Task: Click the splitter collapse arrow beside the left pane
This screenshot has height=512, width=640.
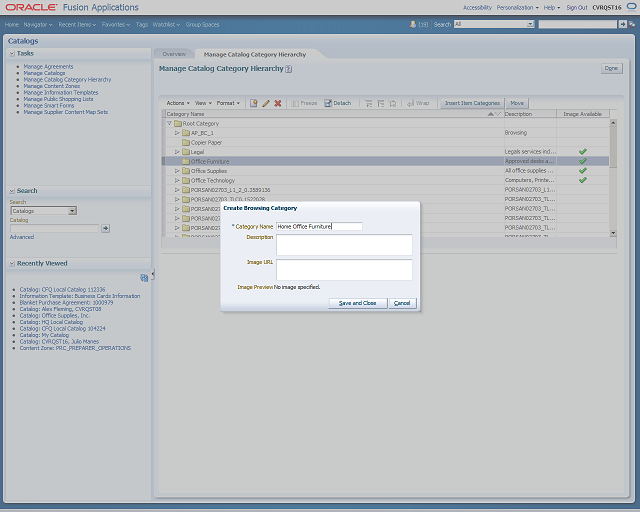Action: point(153,274)
